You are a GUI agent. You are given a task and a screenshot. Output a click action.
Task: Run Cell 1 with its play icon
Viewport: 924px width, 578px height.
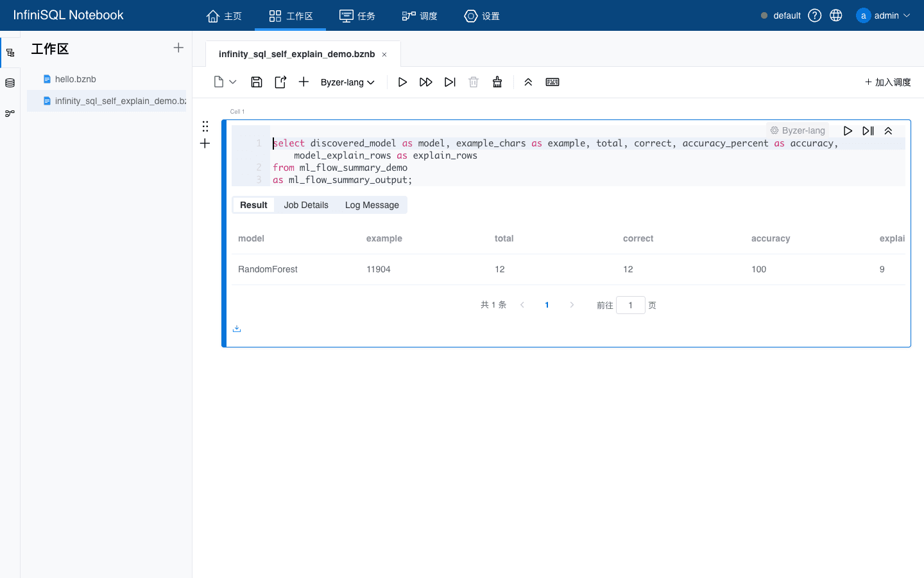[x=848, y=130]
